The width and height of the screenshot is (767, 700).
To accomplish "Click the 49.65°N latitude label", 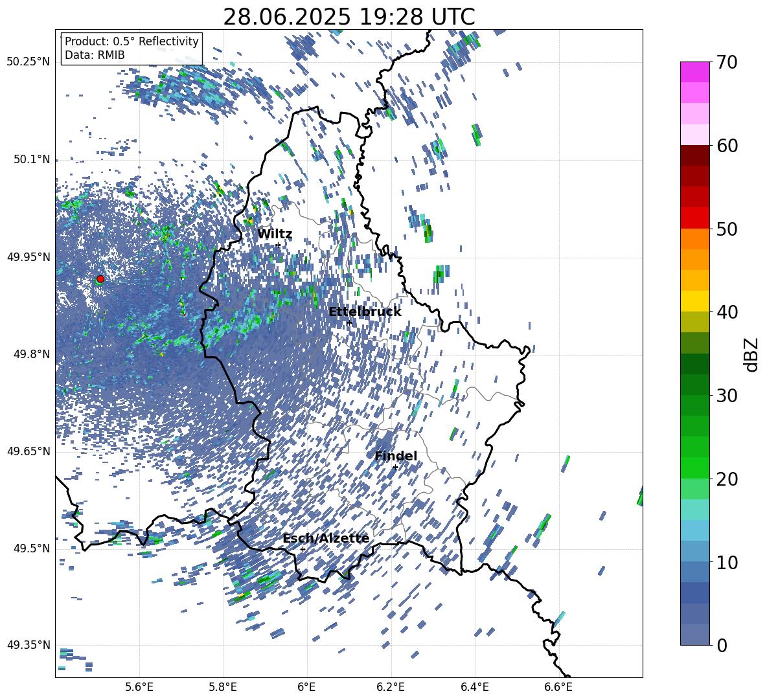I will 29,451.
